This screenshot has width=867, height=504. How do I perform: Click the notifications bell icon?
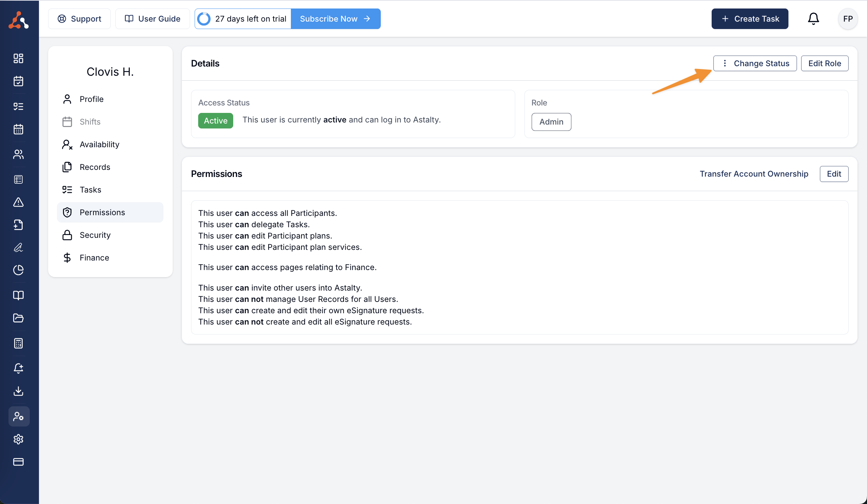tap(813, 19)
